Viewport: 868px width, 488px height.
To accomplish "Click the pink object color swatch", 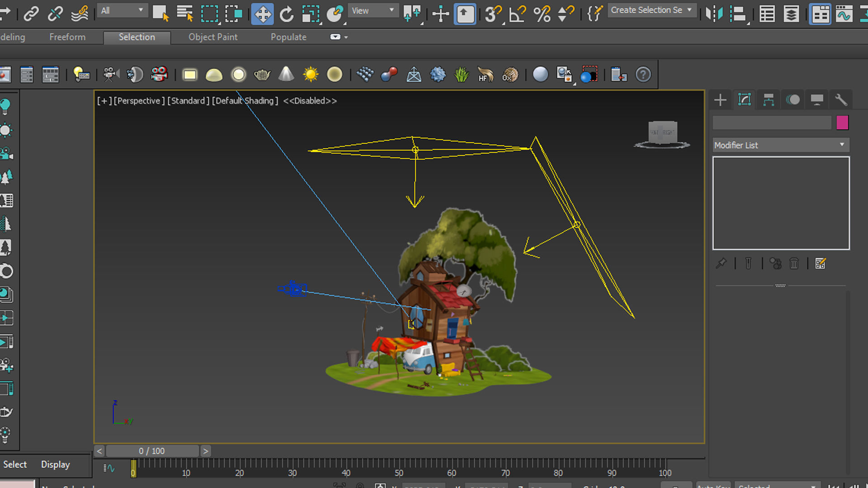I will (842, 122).
